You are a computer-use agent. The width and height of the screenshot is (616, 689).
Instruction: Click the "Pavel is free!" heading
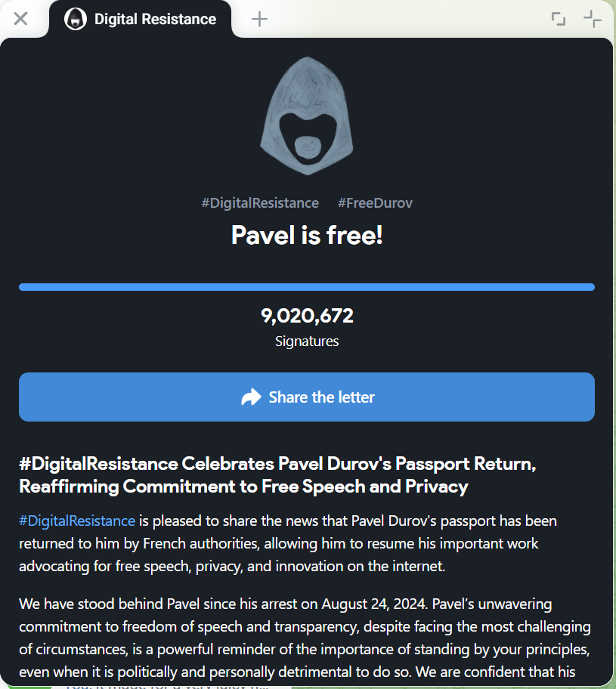(307, 235)
